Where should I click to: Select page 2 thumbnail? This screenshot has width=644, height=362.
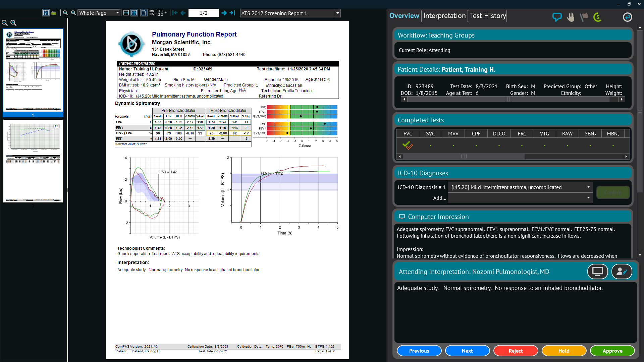pos(33,161)
